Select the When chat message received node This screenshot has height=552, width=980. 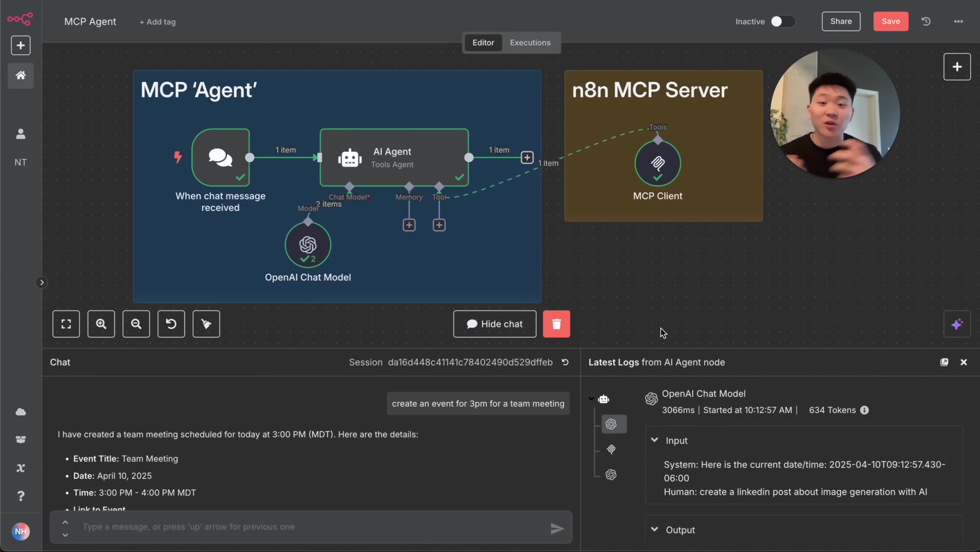pyautogui.click(x=220, y=157)
